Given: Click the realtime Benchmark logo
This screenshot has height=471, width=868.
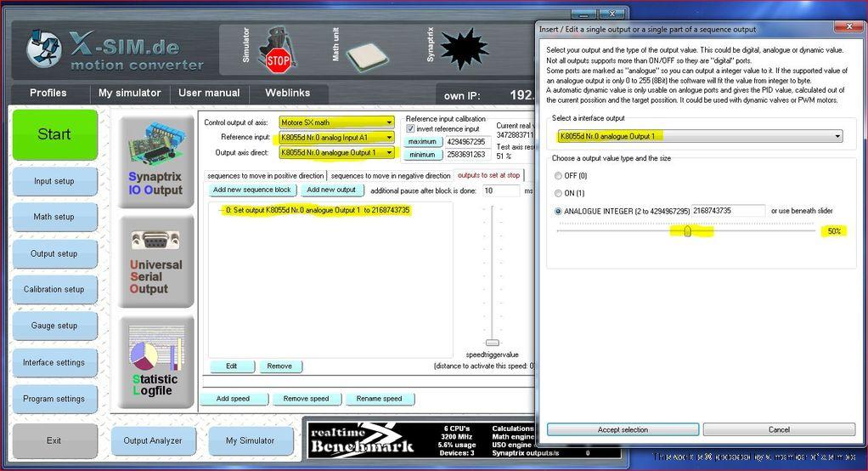Looking at the screenshot, I should coord(362,439).
